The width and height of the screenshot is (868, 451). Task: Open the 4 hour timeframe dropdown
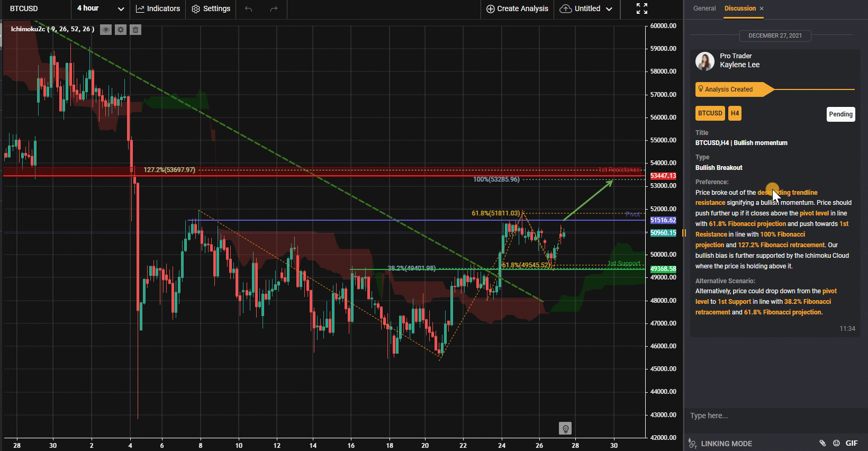click(x=101, y=8)
